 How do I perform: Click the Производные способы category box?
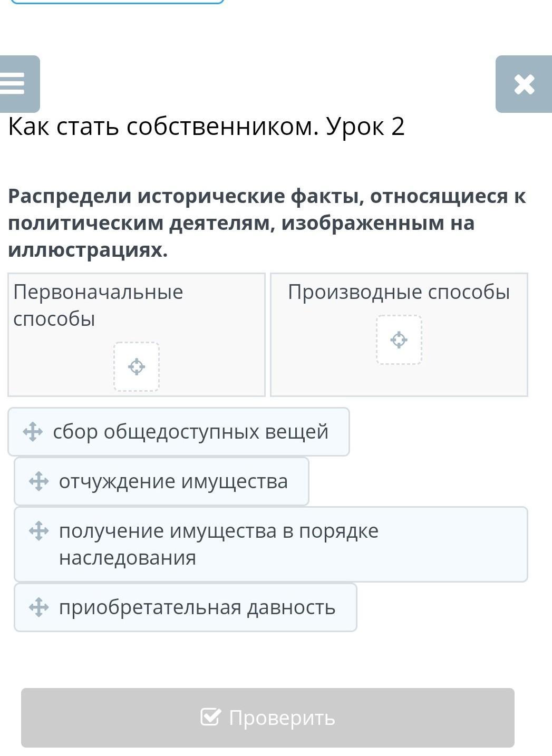474,364
